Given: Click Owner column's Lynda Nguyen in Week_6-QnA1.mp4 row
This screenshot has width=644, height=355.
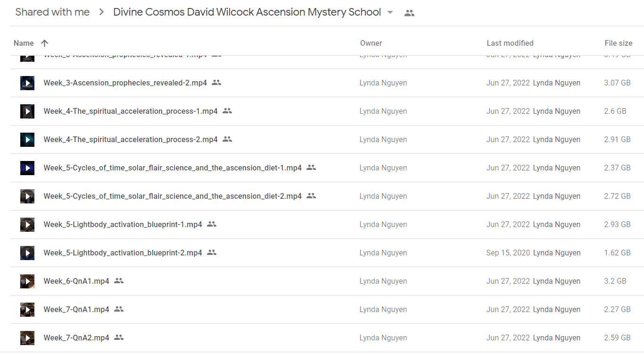Looking at the screenshot, I should (x=383, y=281).
